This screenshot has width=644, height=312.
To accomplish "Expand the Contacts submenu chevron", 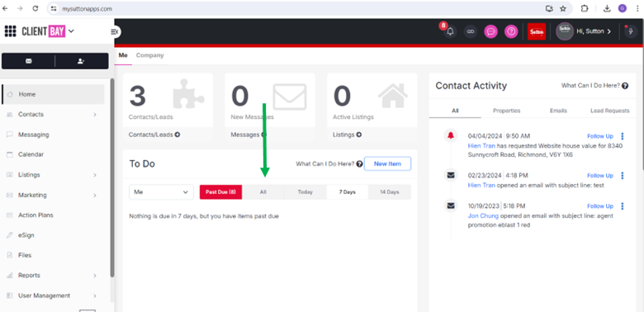I will [95, 115].
